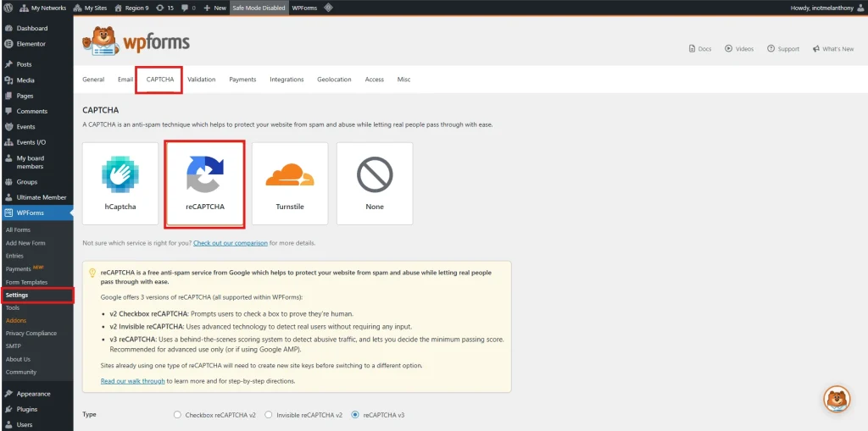This screenshot has width=868, height=431.
Task: Click Safe Mode Disabled in admin bar
Action: pos(259,8)
